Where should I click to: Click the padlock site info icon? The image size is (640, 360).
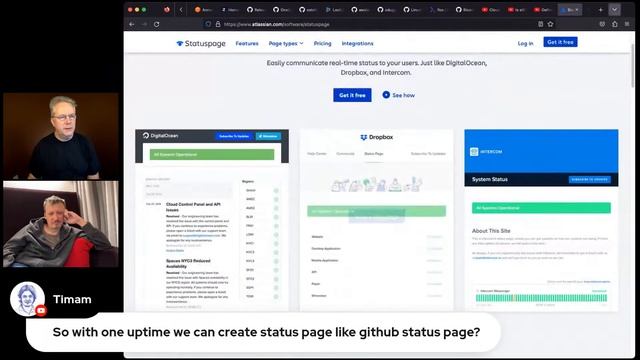pyautogui.click(x=218, y=24)
